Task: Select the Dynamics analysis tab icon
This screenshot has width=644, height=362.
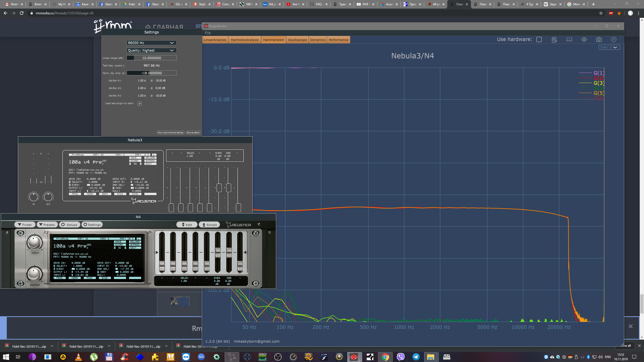Action: point(317,40)
